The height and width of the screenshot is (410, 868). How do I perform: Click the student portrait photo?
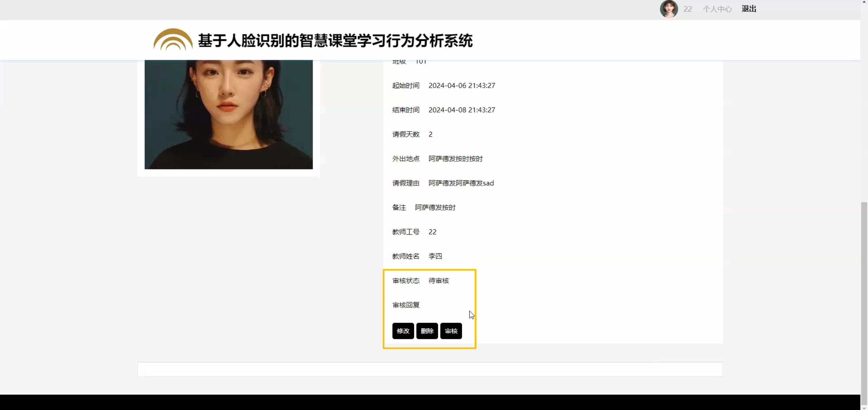click(229, 115)
